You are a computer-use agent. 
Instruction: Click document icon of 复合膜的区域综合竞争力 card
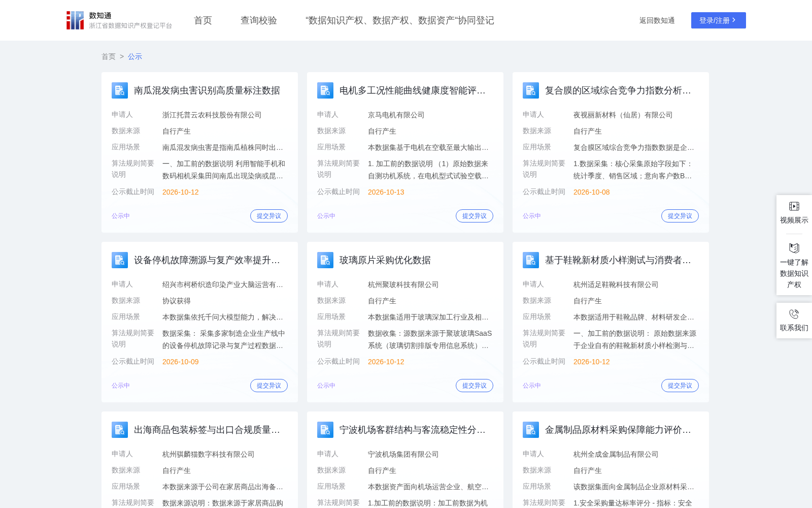click(x=531, y=90)
